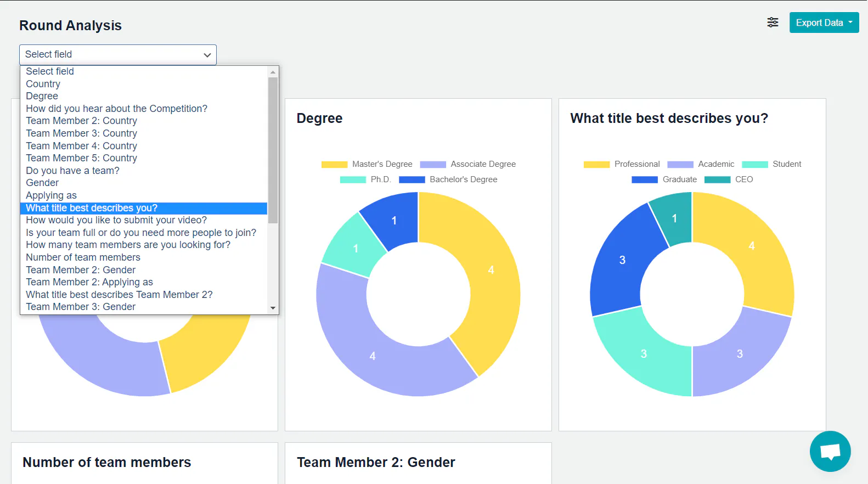The width and height of the screenshot is (868, 484).
Task: Toggle Associate Degree legend swatch
Action: click(x=433, y=165)
